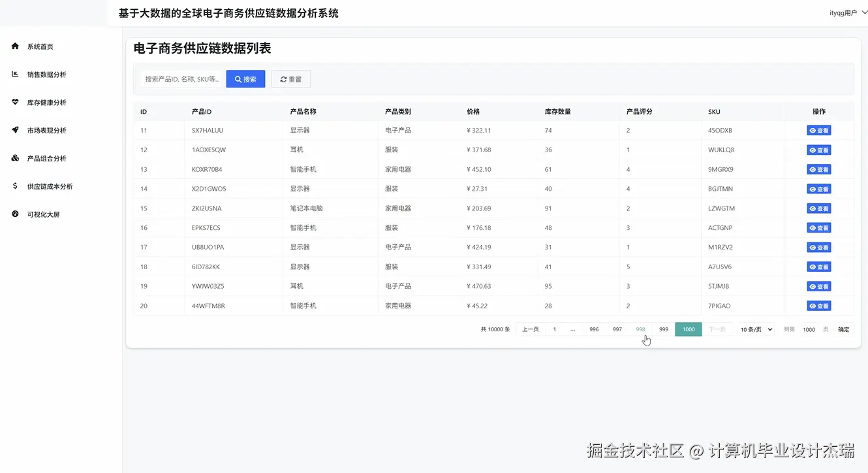Screen dimensions: 868x473
Task: Click the blue 搜索 button
Action: [245, 79]
